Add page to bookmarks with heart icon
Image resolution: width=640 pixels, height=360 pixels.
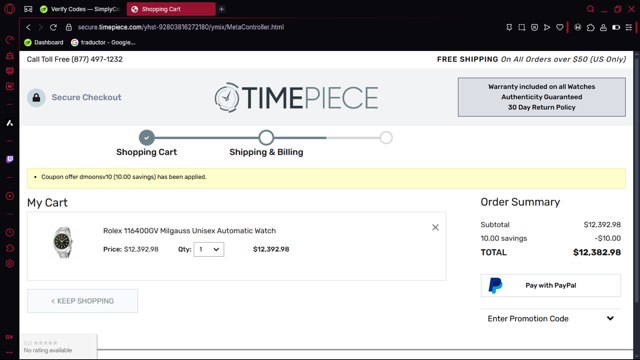pos(560,27)
